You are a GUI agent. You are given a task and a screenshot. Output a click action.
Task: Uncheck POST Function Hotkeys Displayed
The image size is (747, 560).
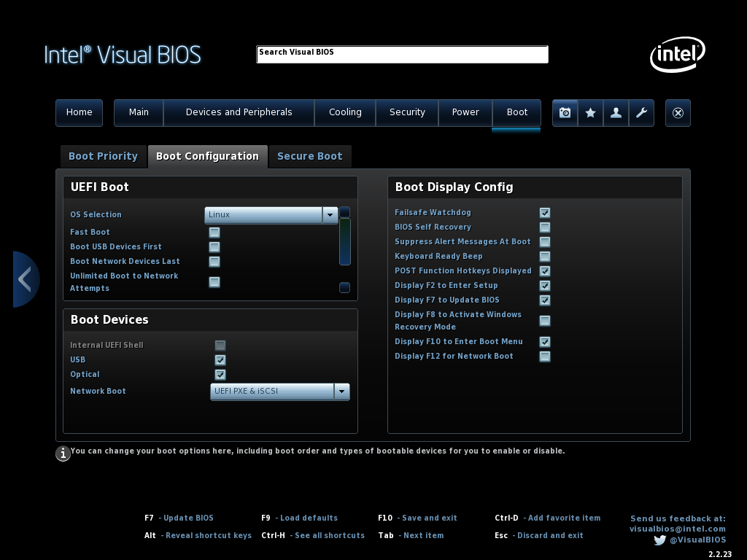(545, 271)
